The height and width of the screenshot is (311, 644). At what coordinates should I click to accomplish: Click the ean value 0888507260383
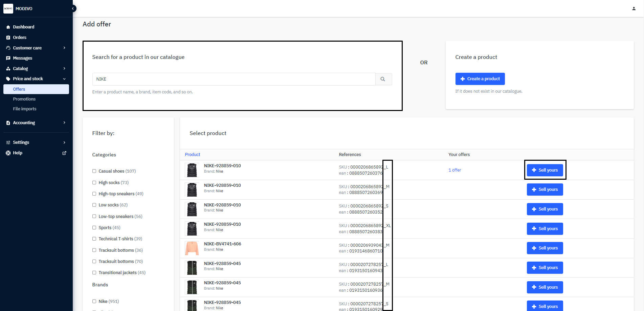click(x=366, y=232)
